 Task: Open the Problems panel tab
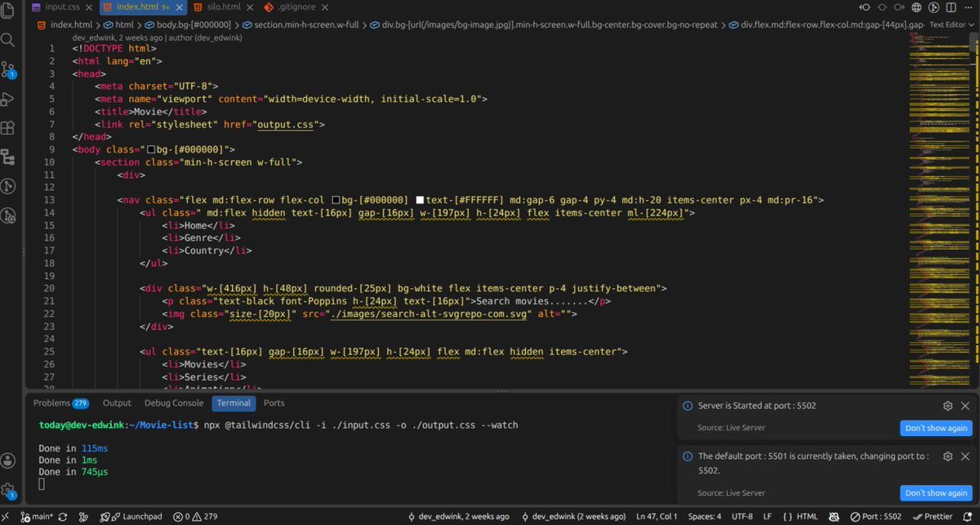pyautogui.click(x=61, y=403)
